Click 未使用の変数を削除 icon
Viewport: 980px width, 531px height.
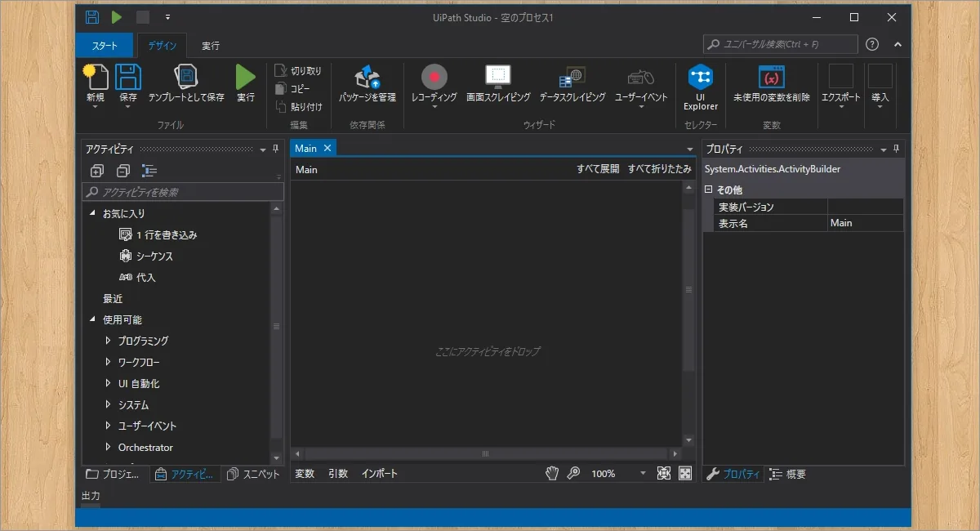[772, 77]
